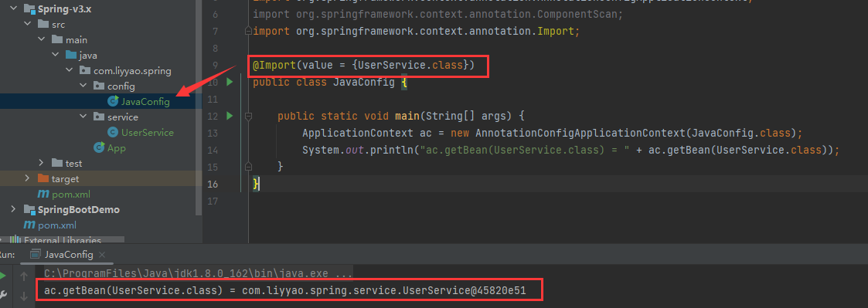
Task: Click the SpringBootDemo module folder icon
Action: tap(29, 209)
